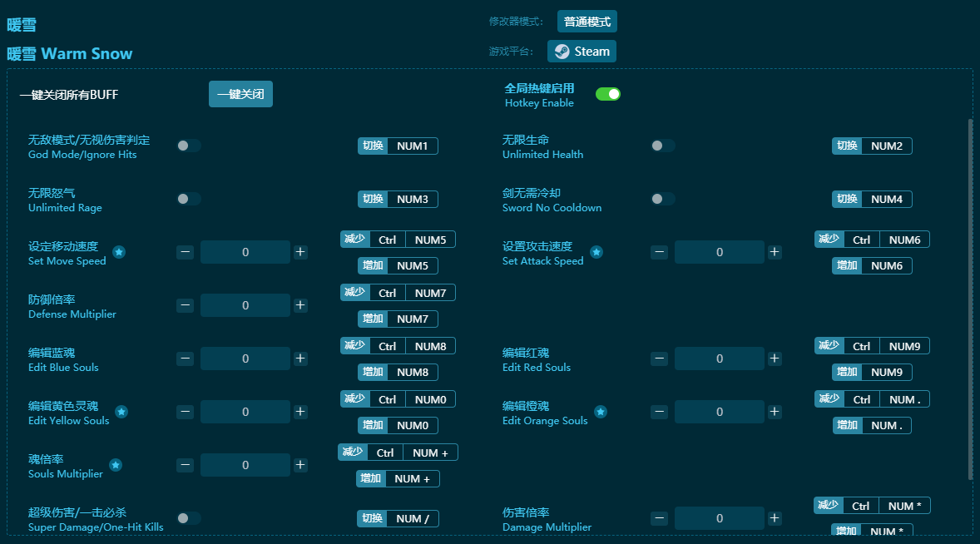The height and width of the screenshot is (544, 980).
Task: Click the Set Move Speed value field
Action: [x=245, y=252]
